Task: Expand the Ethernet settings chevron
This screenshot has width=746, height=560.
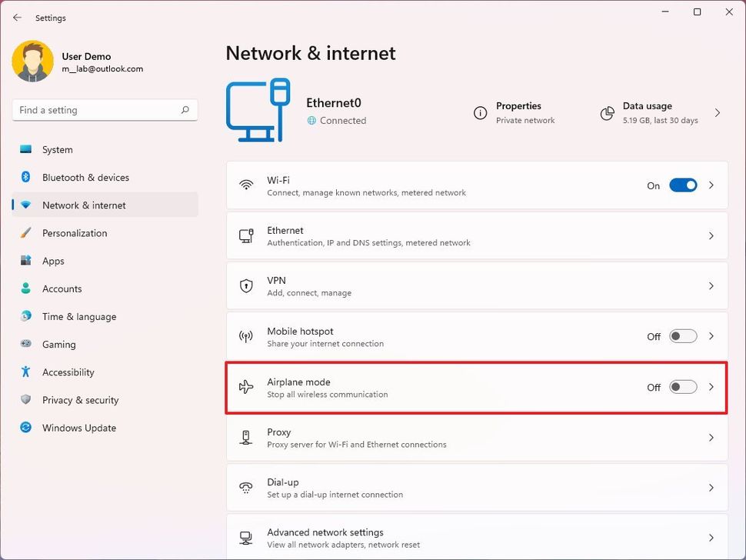Action: coord(711,235)
